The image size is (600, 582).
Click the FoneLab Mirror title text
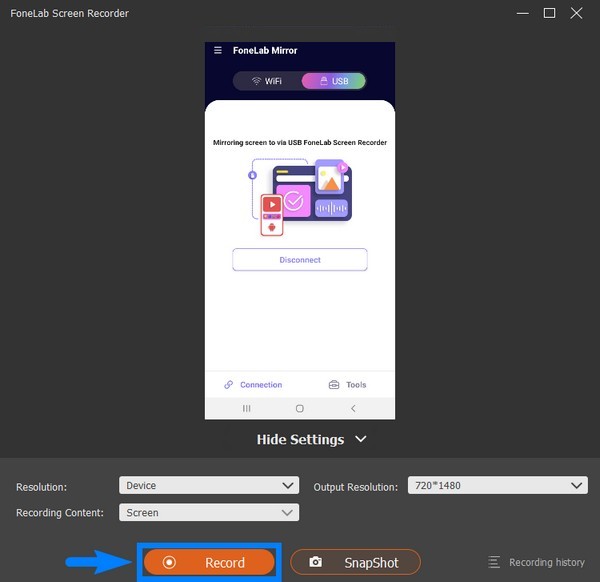[265, 51]
